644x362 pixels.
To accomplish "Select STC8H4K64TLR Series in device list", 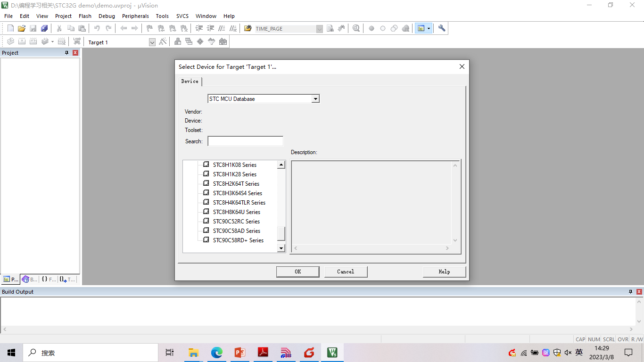I will 239,202.
